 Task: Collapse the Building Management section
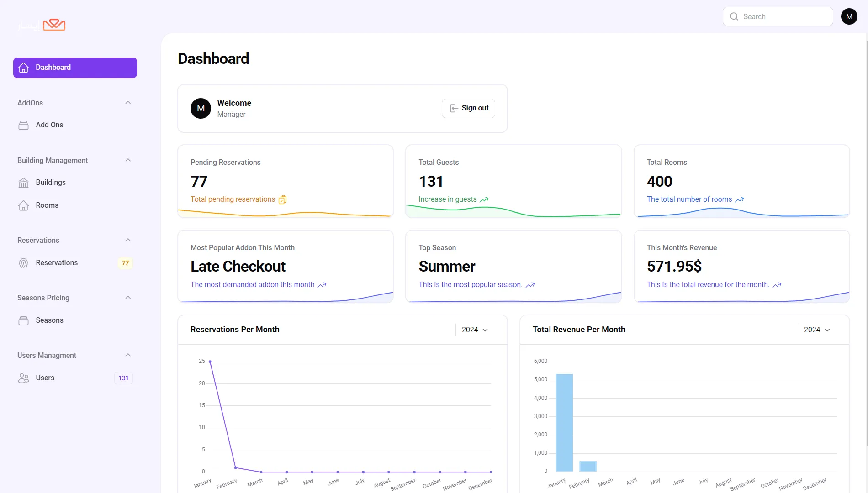(128, 160)
